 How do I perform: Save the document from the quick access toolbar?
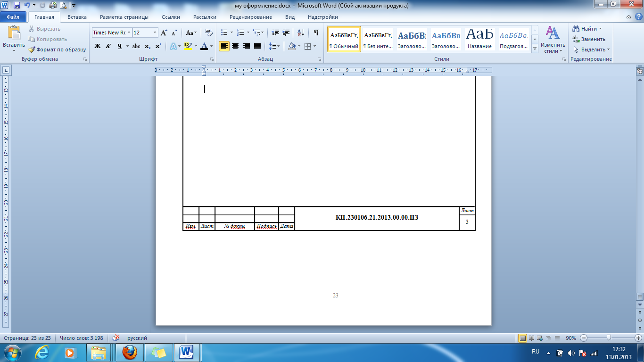(17, 6)
